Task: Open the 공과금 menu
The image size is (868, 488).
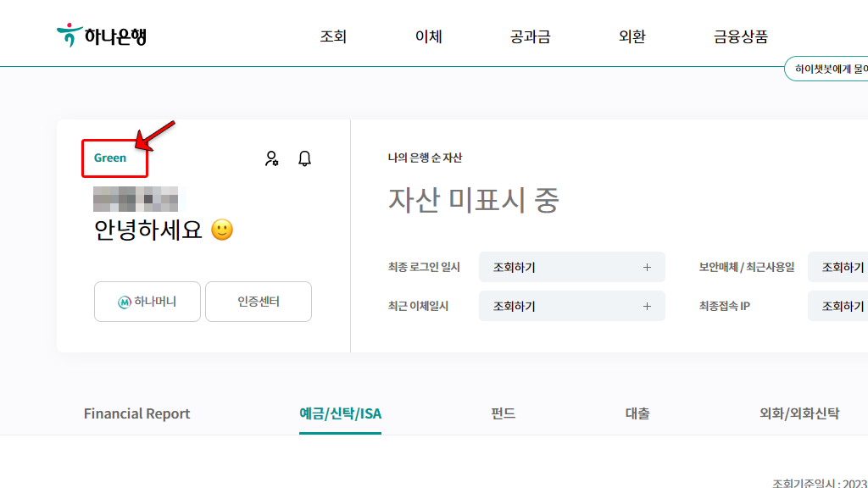Action: (529, 36)
